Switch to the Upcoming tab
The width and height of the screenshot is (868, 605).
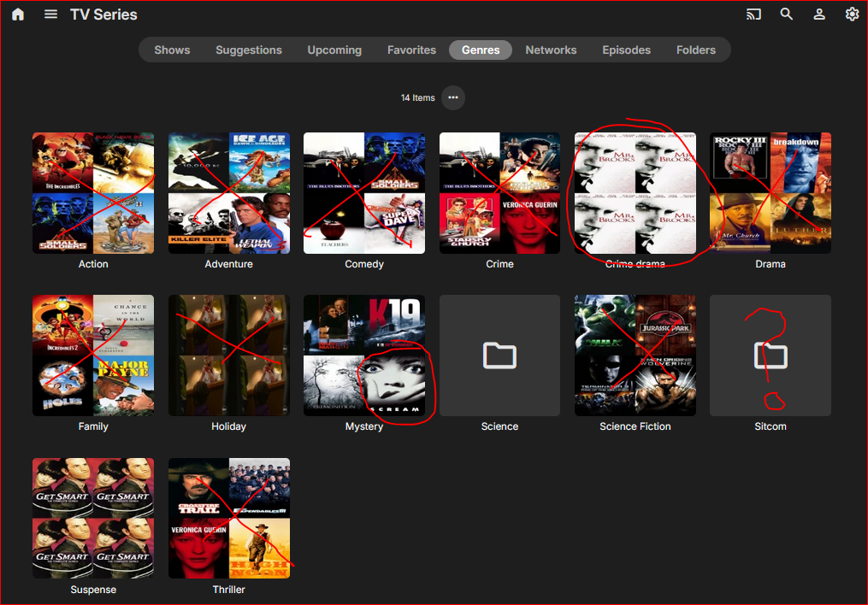coord(334,50)
